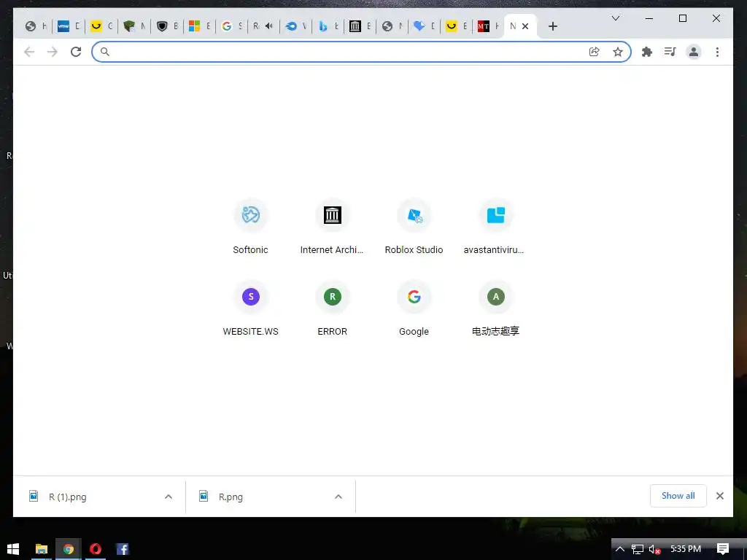Viewport: 747px width, 560px height.
Task: Open the Chinese-labeled shortcut with green A
Action: 495,308
